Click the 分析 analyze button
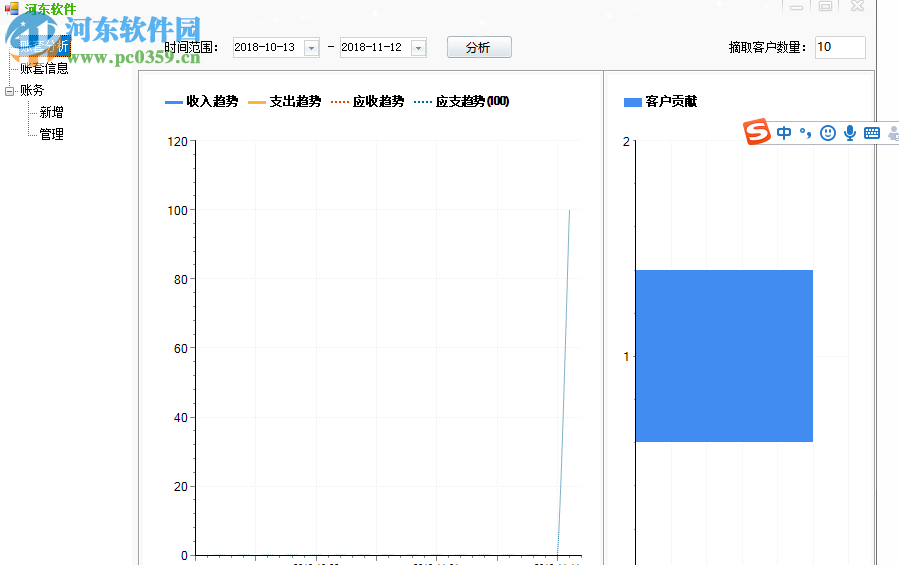This screenshot has width=899, height=565. click(479, 47)
